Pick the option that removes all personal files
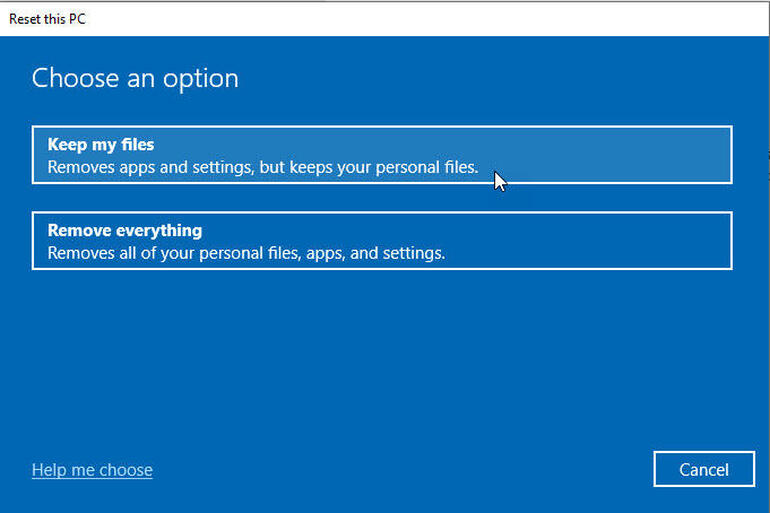 381,241
